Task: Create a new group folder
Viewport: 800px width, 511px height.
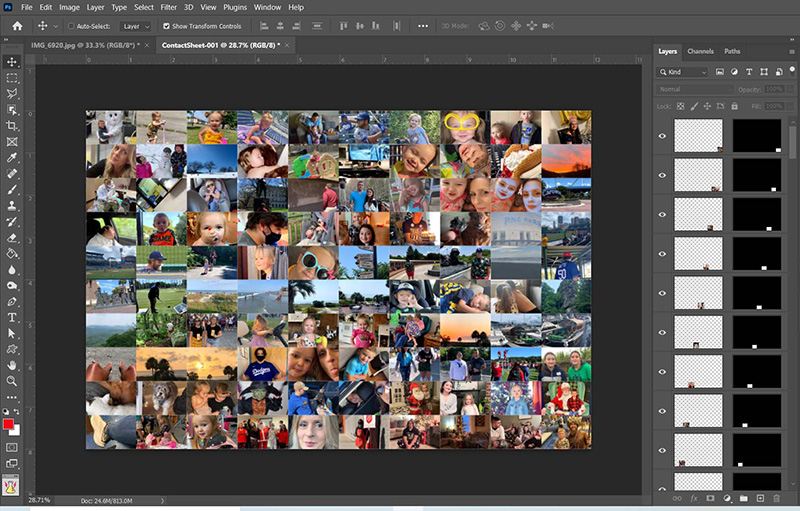Action: point(743,498)
